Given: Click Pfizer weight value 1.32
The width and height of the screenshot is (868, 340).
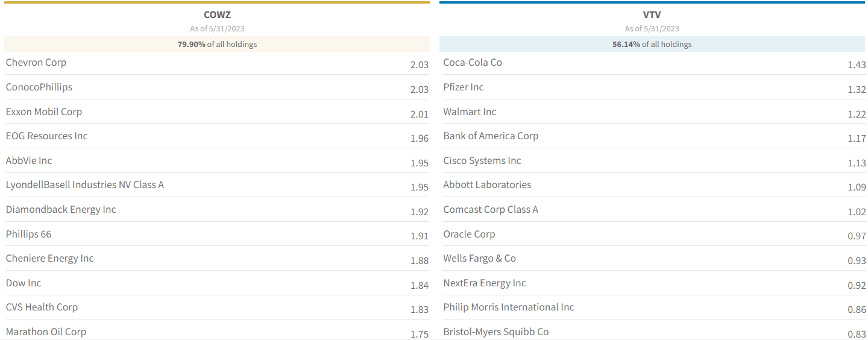Looking at the screenshot, I should click(x=857, y=90).
